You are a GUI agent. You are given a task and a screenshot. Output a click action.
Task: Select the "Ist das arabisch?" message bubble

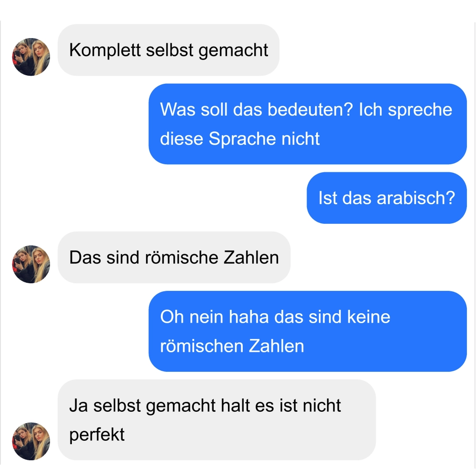387,198
